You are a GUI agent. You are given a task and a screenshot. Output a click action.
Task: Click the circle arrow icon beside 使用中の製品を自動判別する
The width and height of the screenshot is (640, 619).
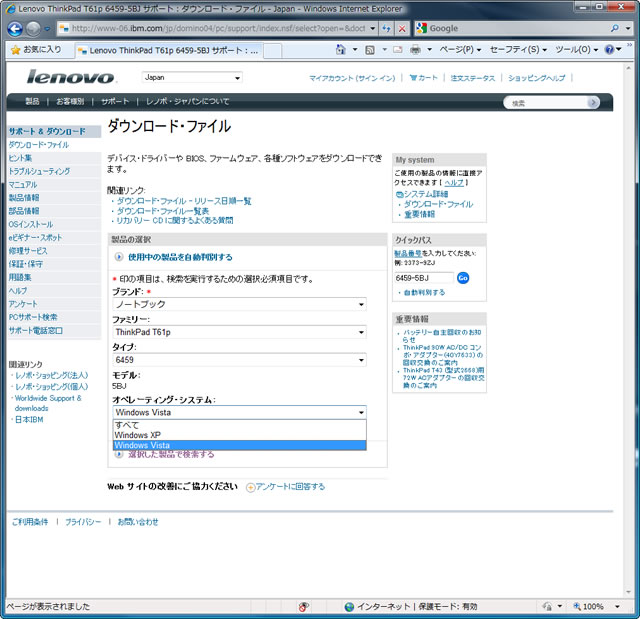click(119, 257)
